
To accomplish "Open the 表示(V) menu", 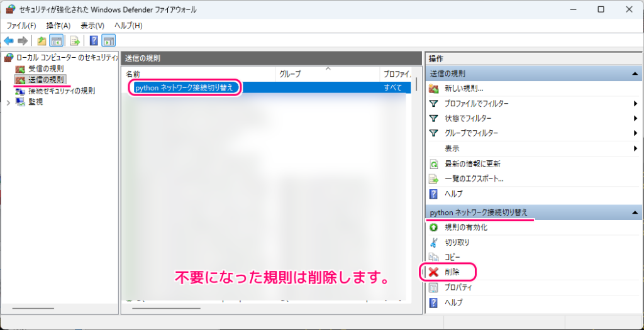I will (92, 25).
